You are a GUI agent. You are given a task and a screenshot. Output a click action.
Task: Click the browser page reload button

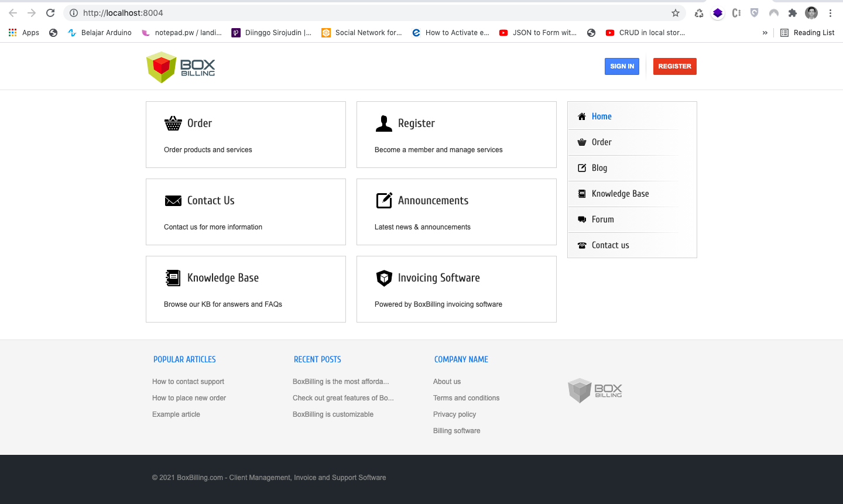click(x=50, y=12)
